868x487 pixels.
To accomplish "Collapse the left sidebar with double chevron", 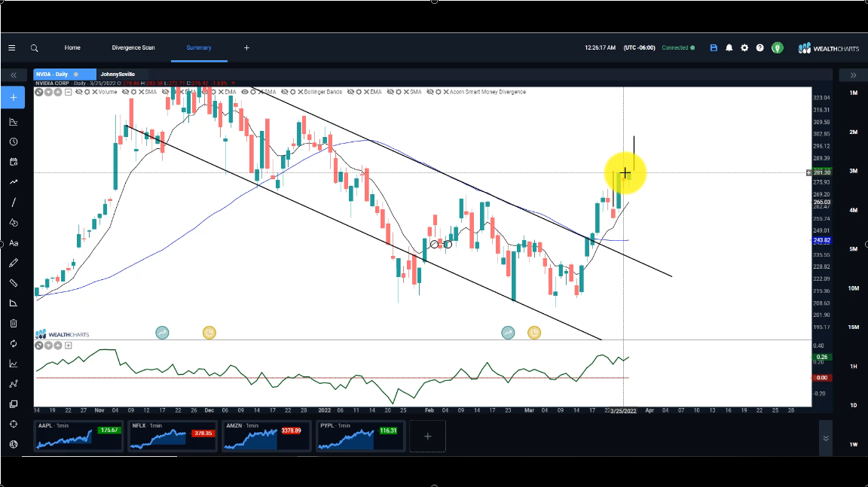I will [14, 75].
